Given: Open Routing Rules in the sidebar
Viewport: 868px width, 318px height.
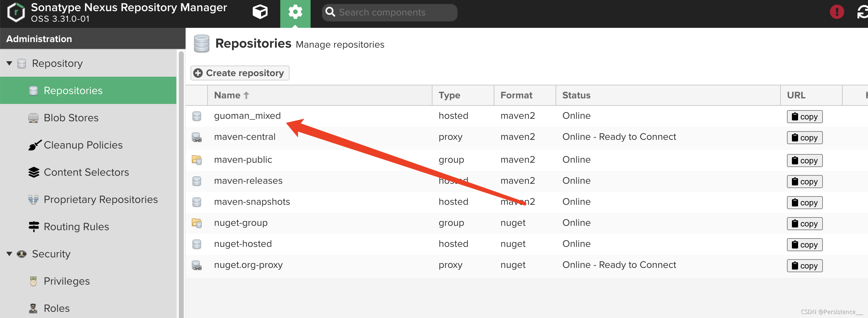Looking at the screenshot, I should pos(88,227).
